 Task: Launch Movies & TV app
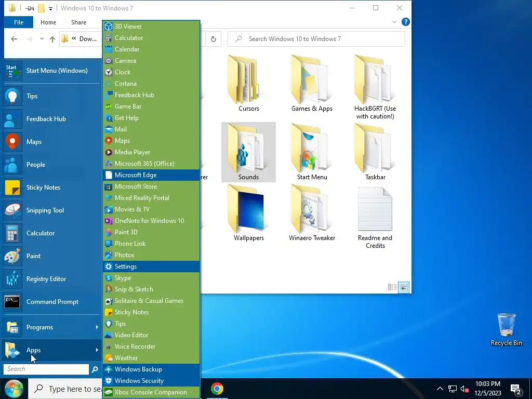(151, 209)
